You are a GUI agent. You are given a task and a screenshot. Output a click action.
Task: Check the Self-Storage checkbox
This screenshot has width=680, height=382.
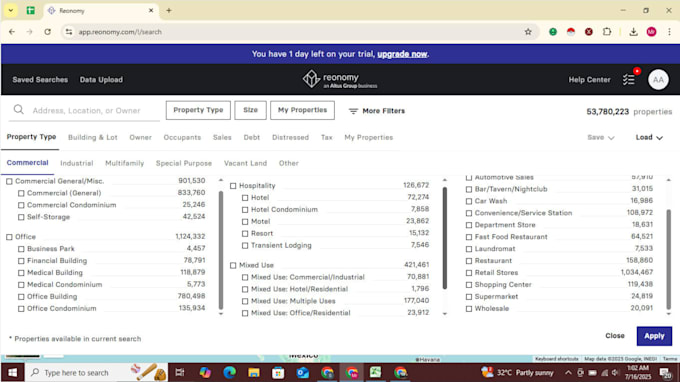(x=21, y=217)
